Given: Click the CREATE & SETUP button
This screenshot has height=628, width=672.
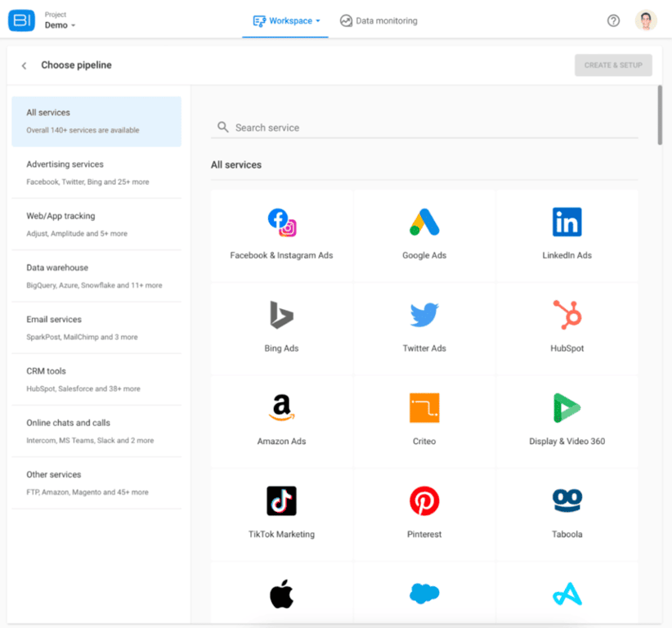Looking at the screenshot, I should pyautogui.click(x=613, y=65).
